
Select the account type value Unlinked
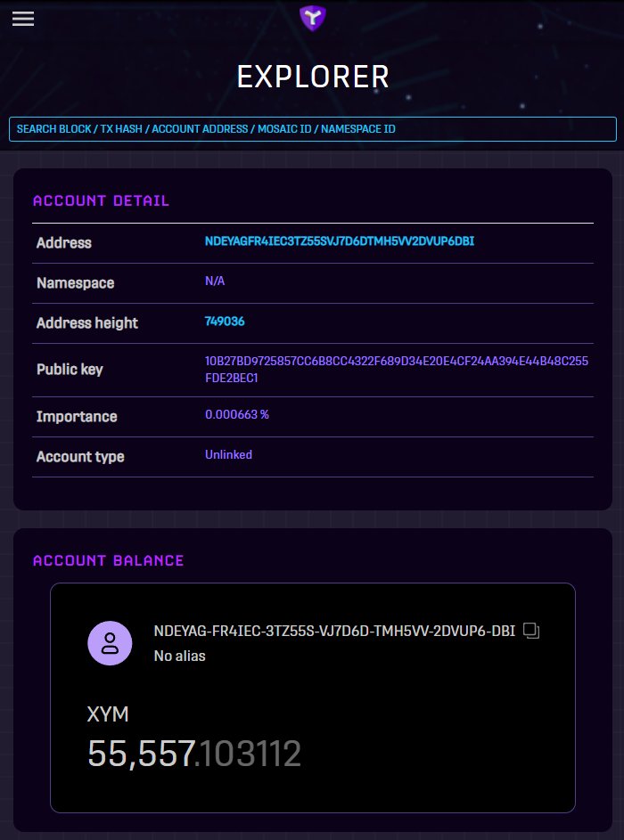(228, 455)
